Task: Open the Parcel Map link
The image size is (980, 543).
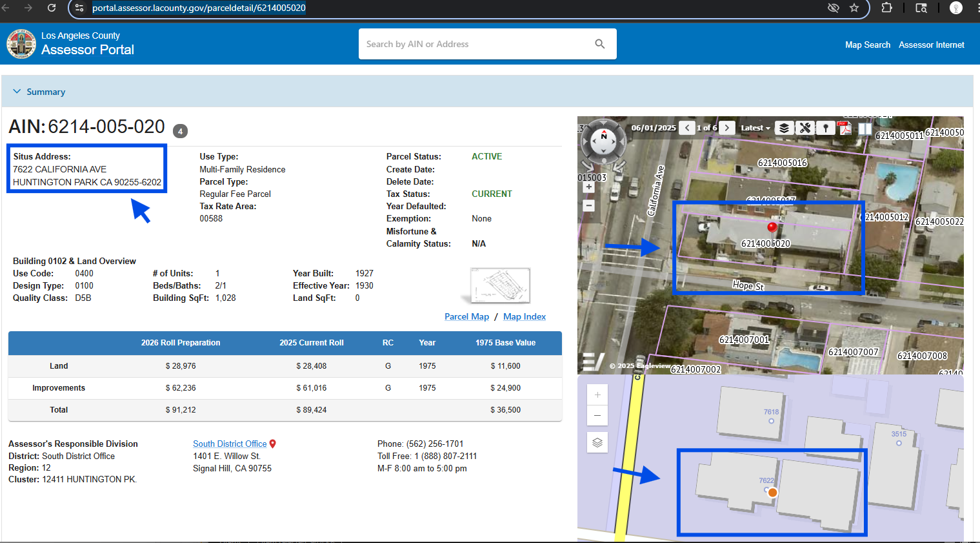Action: click(x=466, y=316)
